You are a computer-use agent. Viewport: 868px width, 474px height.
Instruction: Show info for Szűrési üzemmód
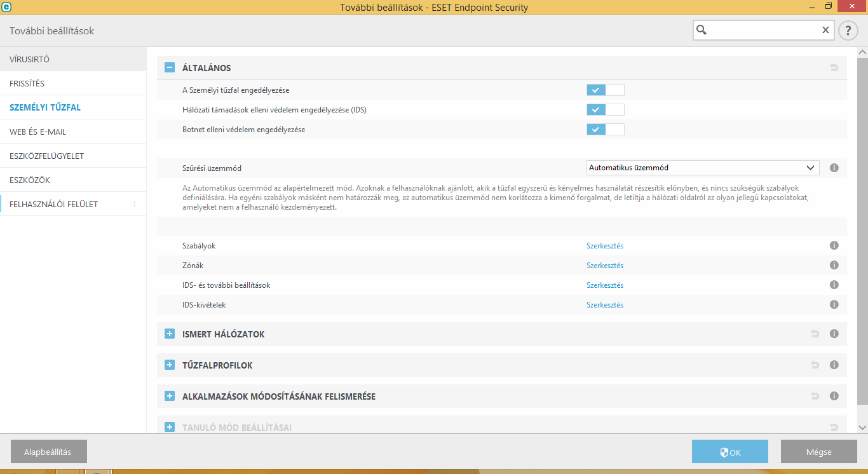tap(834, 168)
